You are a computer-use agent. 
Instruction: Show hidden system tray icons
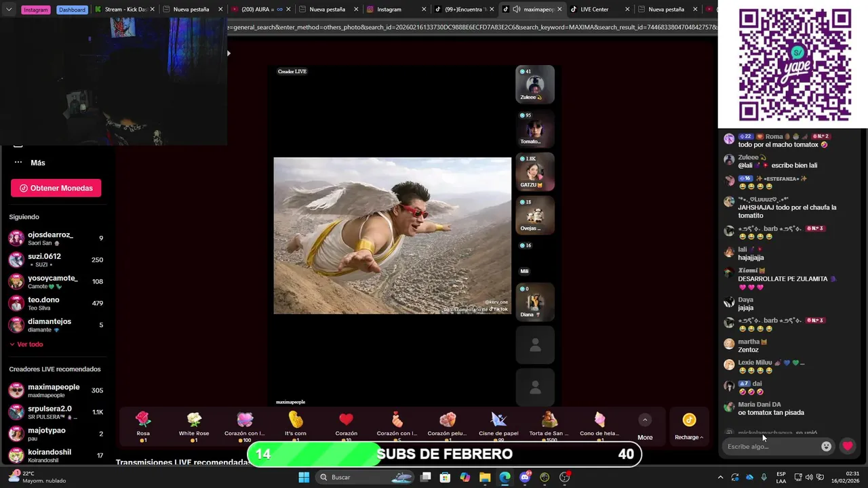pos(720,477)
